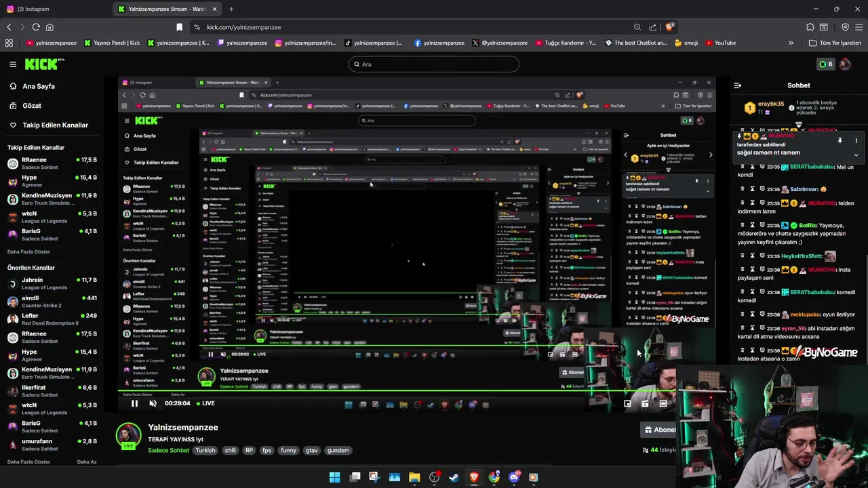Screen dimensions: 868x488
Task: Open a new browser tab
Action: [x=231, y=9]
